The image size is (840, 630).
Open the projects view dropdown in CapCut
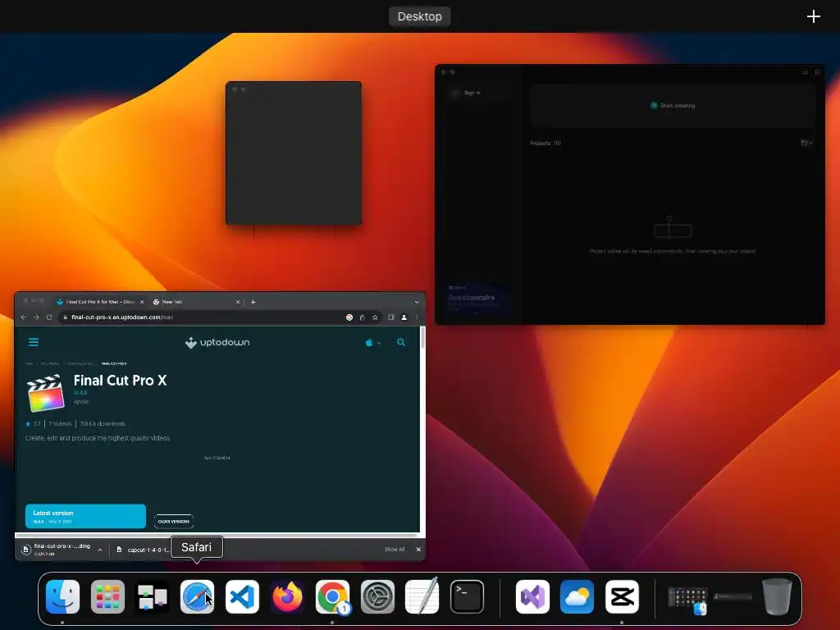pyautogui.click(x=806, y=143)
